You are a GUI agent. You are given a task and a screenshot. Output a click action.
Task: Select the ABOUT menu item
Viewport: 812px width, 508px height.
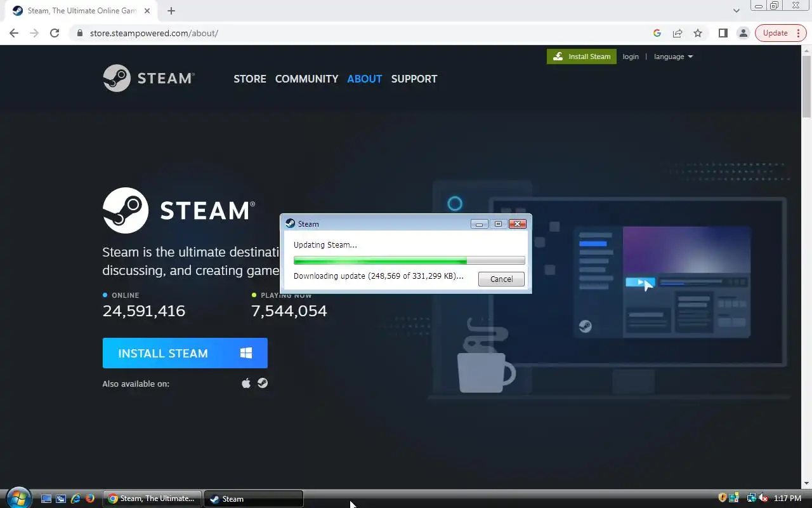365,79
